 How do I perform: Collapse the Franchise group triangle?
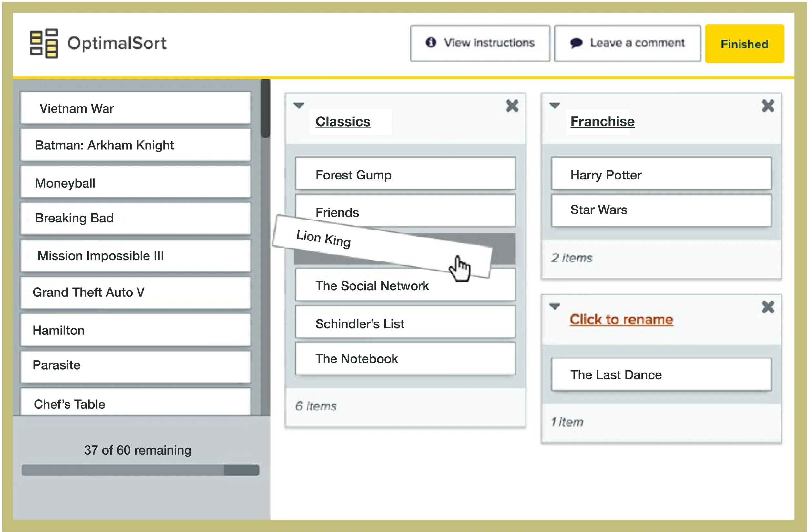pyautogui.click(x=555, y=106)
